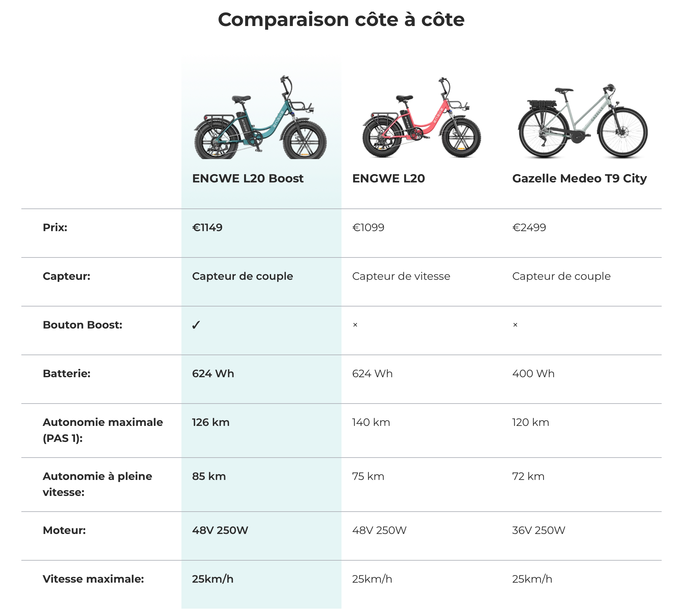This screenshot has height=616, width=683.
Task: Click the "Comparaison côte à côte" heading
Action: (x=341, y=19)
